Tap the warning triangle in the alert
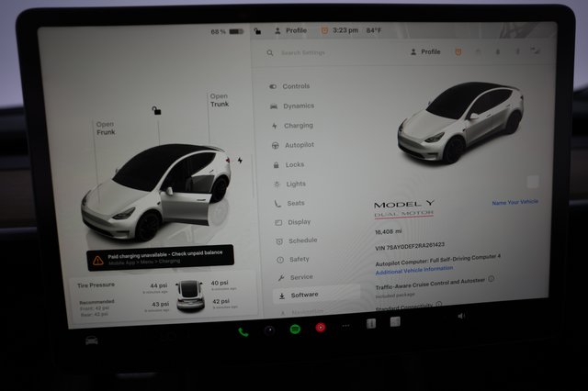 click(98, 261)
